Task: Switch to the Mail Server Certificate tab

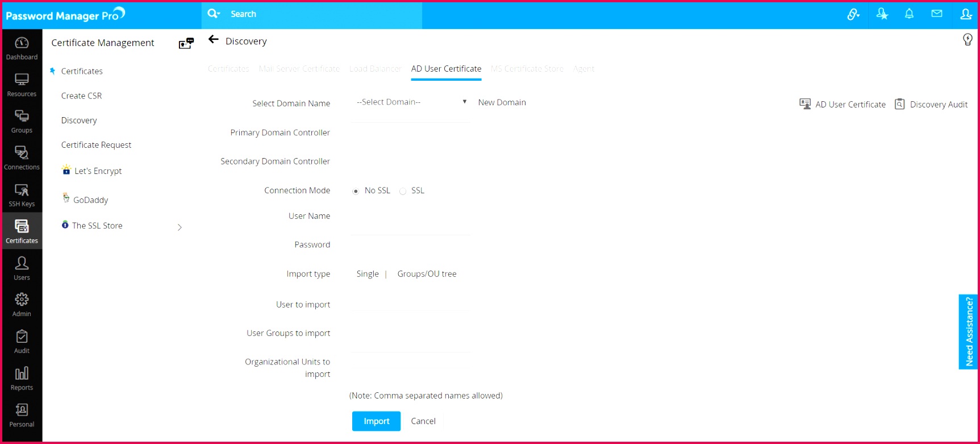Action: [x=299, y=69]
